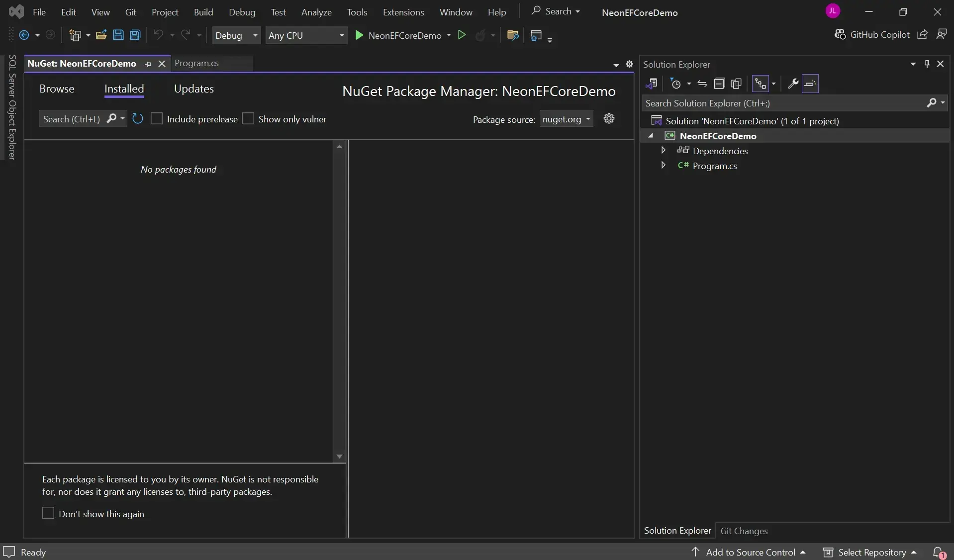Open the Window menu
The height and width of the screenshot is (560, 954).
point(456,12)
